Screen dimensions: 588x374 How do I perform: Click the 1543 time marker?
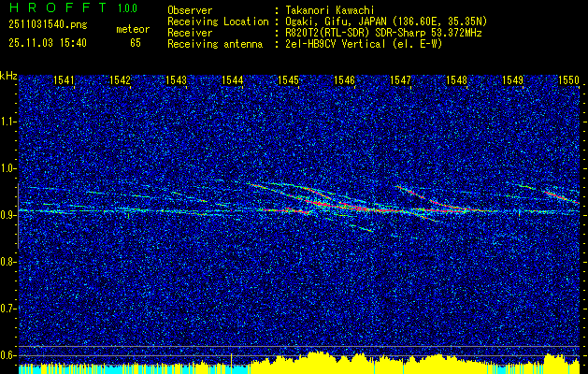coord(177,79)
